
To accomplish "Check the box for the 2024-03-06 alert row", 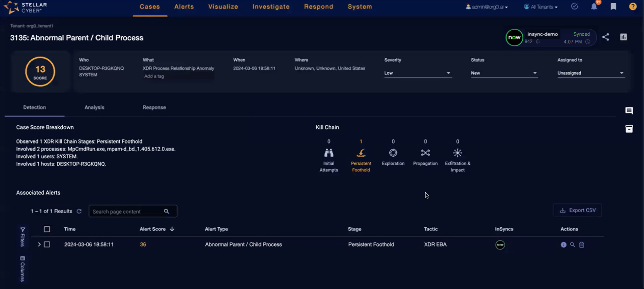I will pyautogui.click(x=47, y=245).
